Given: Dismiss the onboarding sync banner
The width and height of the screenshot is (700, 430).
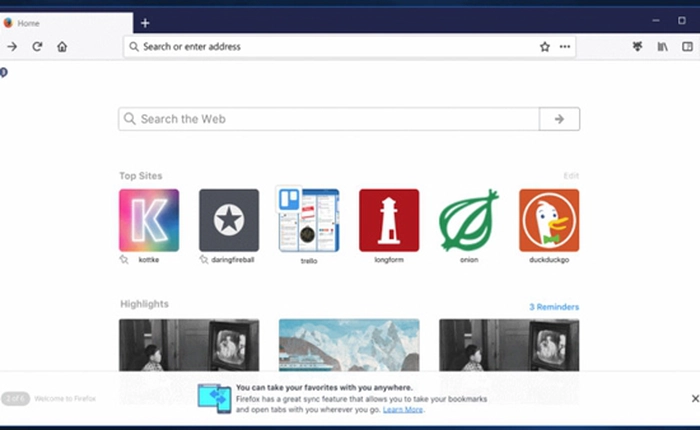Looking at the screenshot, I should (695, 398).
